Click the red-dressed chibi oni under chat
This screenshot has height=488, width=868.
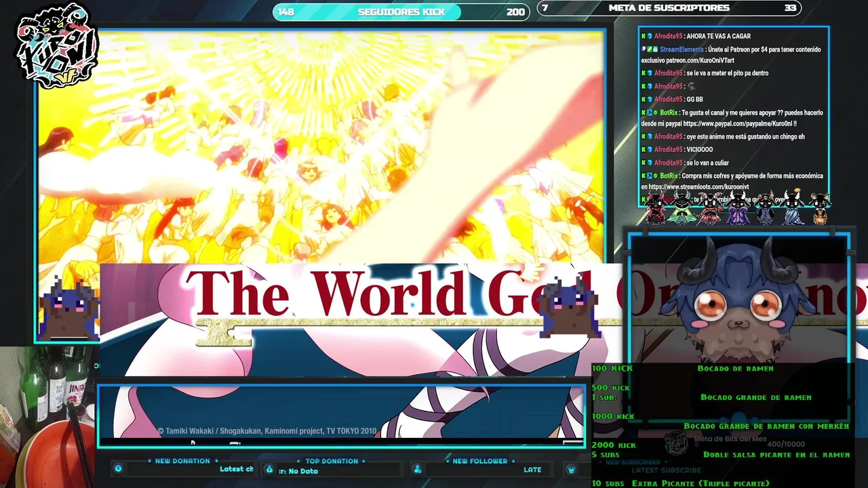pos(655,207)
